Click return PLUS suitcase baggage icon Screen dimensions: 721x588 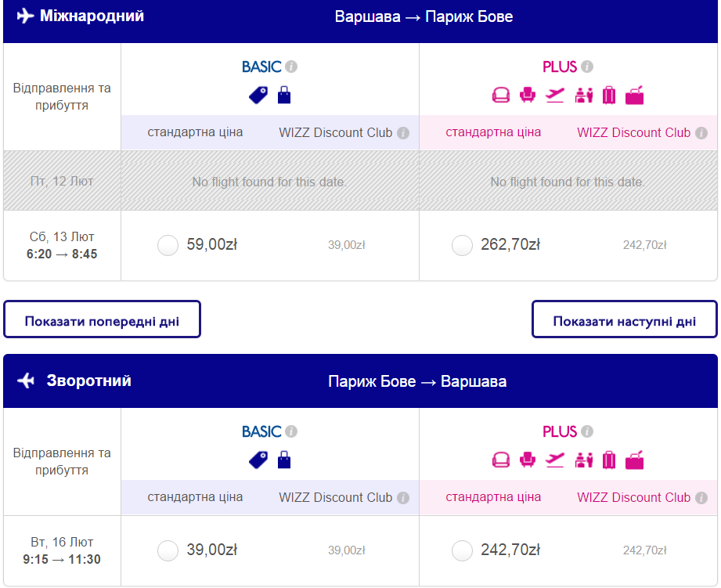609,460
